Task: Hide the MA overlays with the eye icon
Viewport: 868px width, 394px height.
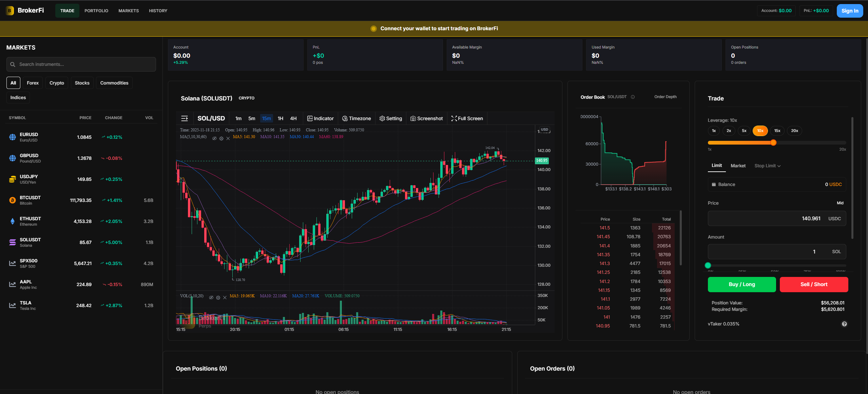Action: (214, 138)
